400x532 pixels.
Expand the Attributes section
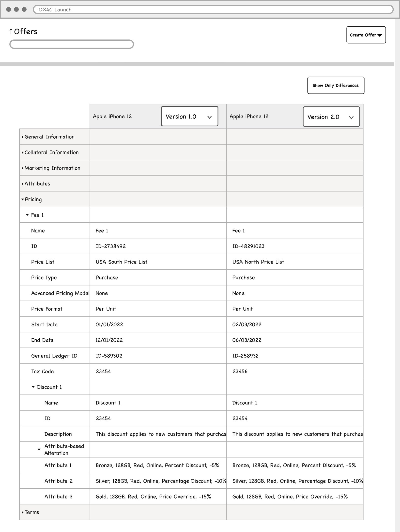click(23, 184)
